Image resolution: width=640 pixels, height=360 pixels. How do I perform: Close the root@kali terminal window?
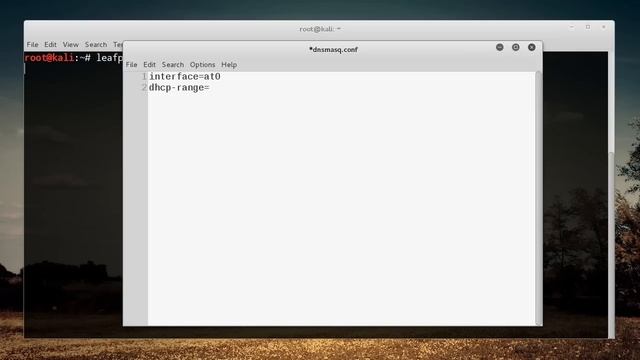coord(604,27)
